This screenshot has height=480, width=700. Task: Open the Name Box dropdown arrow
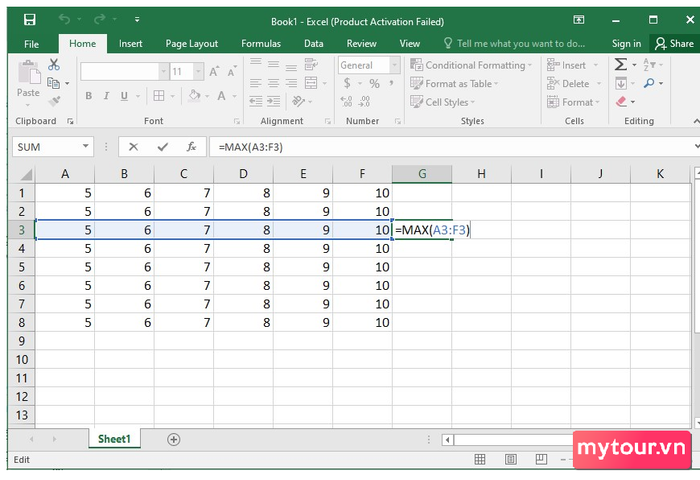point(85,146)
